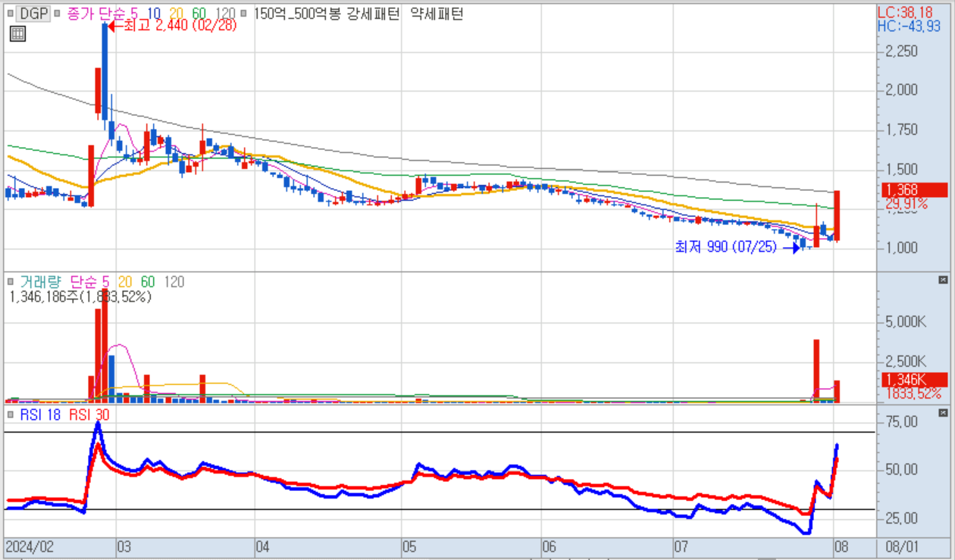Close the RSI panel with its X
This screenshot has height=560, width=955.
(x=943, y=412)
